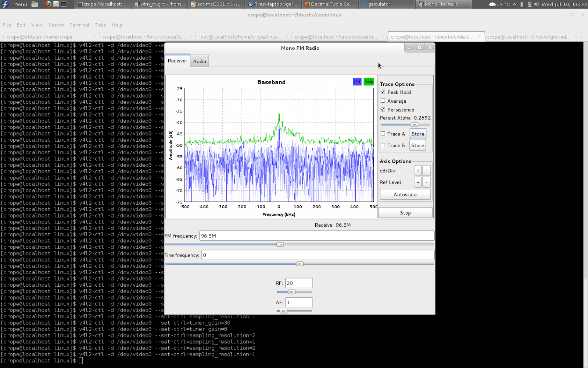Stop the baseband plot
Screen dimensions: 588x368
pyautogui.click(x=405, y=213)
